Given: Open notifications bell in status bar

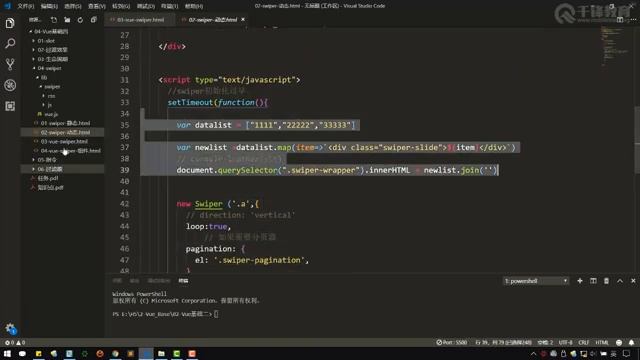Looking at the screenshot, I should click(631, 342).
